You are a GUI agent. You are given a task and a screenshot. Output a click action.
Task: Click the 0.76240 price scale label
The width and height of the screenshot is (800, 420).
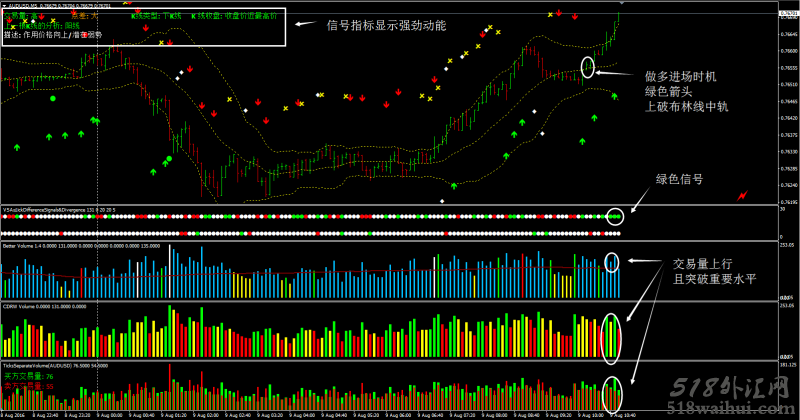point(789,185)
